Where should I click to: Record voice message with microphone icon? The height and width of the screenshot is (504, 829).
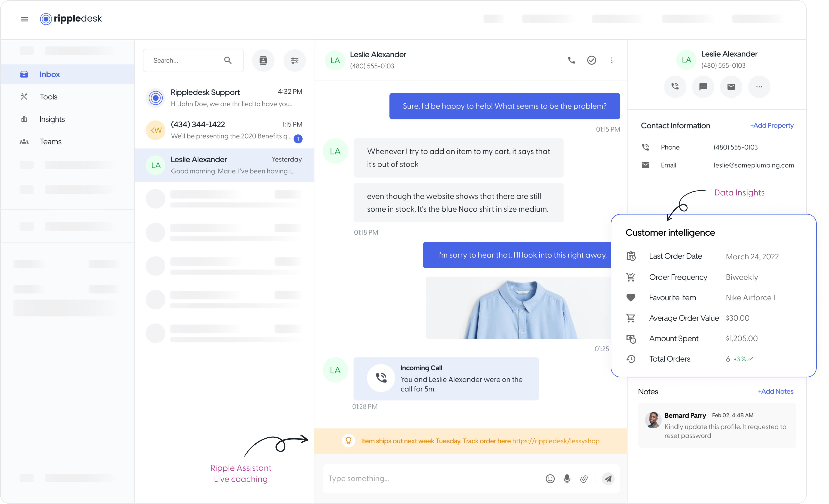(x=567, y=479)
